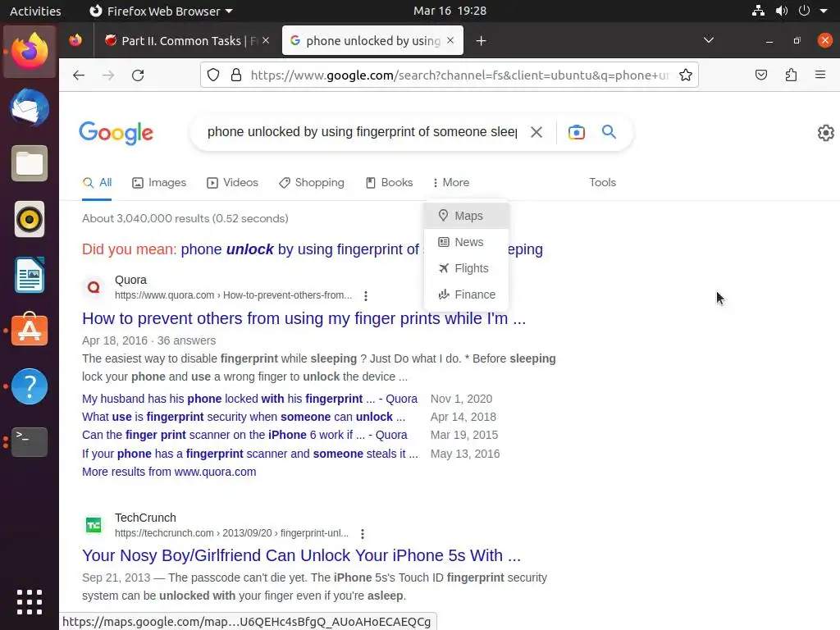Bookmark this page with the star

[685, 75]
